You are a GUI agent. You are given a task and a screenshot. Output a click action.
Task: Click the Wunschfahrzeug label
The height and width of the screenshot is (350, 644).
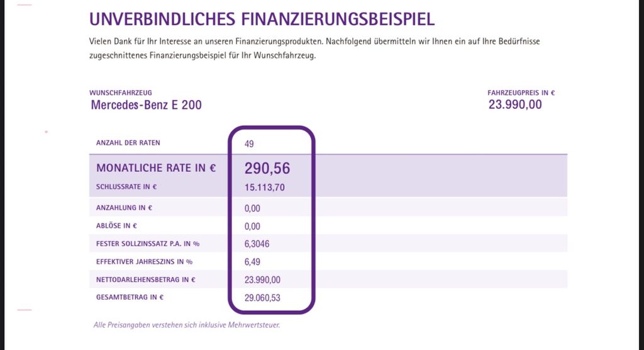point(121,93)
